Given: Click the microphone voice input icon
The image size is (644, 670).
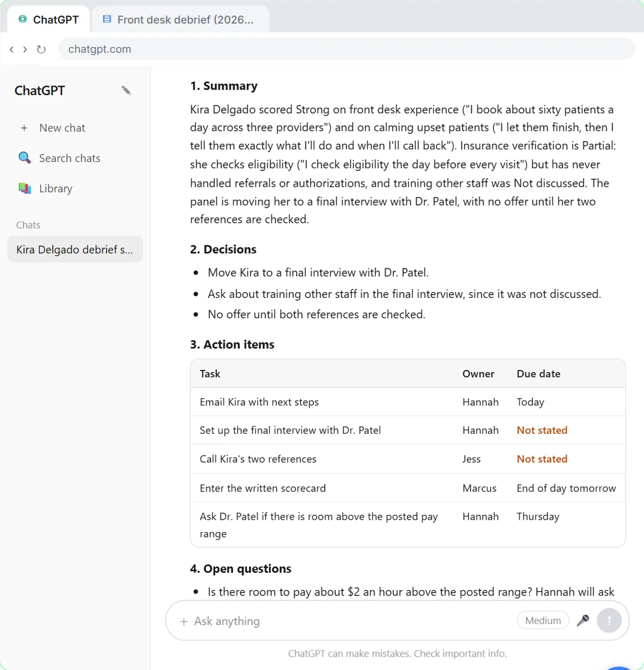Looking at the screenshot, I should tap(583, 621).
